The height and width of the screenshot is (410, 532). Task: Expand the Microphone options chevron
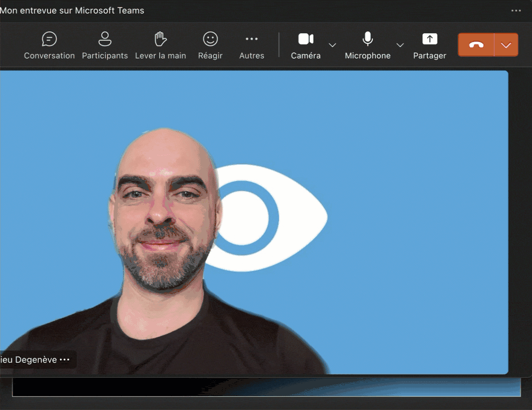point(400,45)
